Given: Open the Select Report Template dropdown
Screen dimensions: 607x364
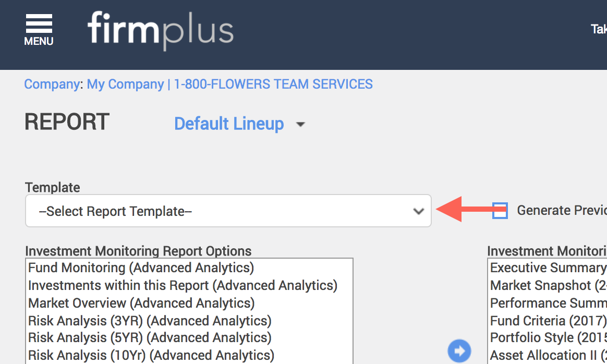Looking at the screenshot, I should coord(228,211).
